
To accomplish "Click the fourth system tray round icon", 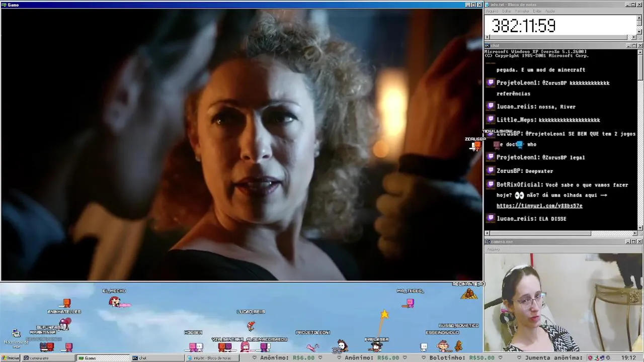I will click(x=608, y=358).
